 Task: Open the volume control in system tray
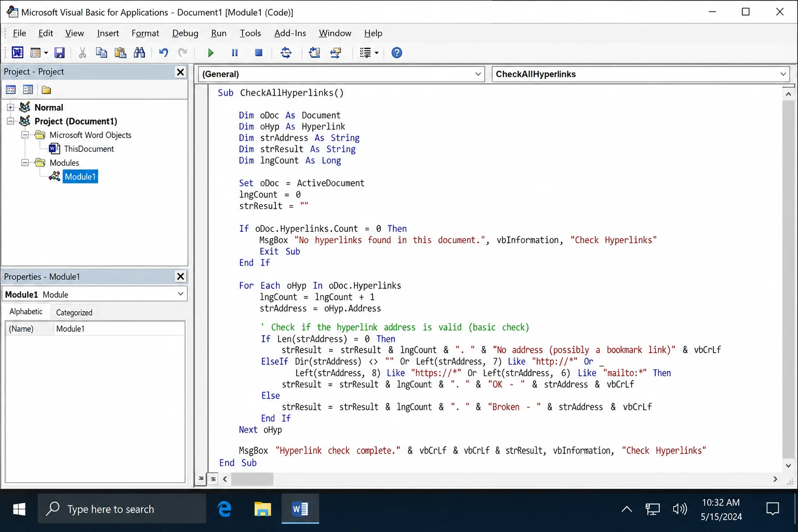tap(680, 509)
